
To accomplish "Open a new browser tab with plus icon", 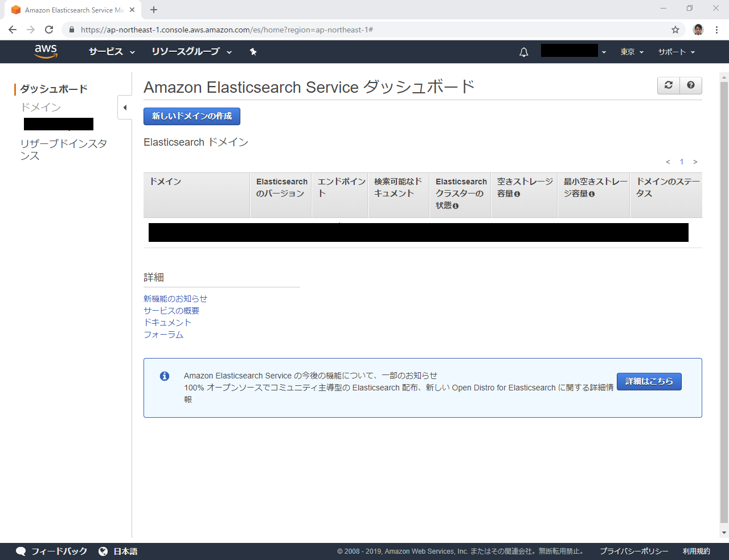I will coord(154,10).
